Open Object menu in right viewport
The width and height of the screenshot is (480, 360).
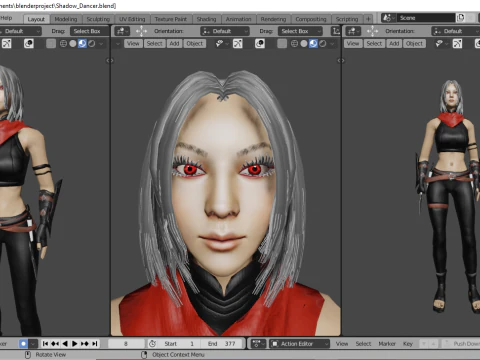coord(414,44)
